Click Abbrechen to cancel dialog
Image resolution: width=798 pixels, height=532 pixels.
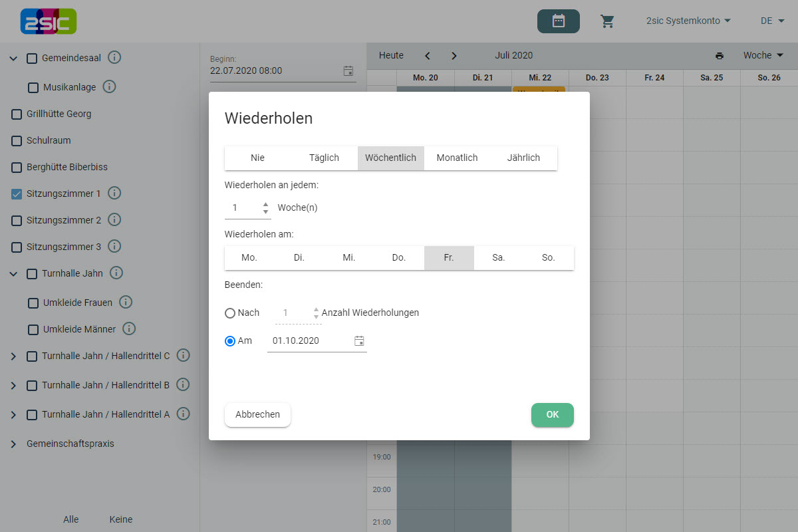coord(257,415)
